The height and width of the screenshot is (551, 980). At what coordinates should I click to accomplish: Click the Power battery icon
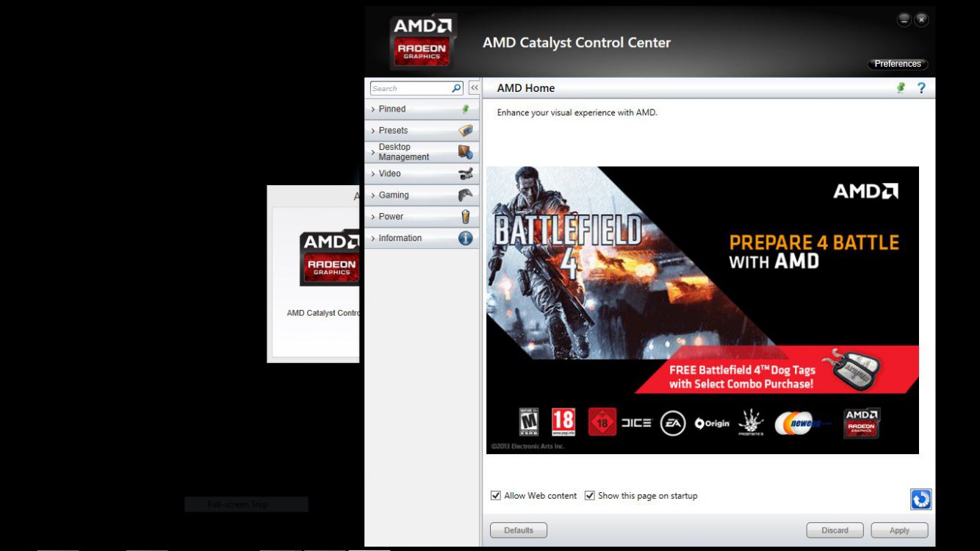coord(466,217)
